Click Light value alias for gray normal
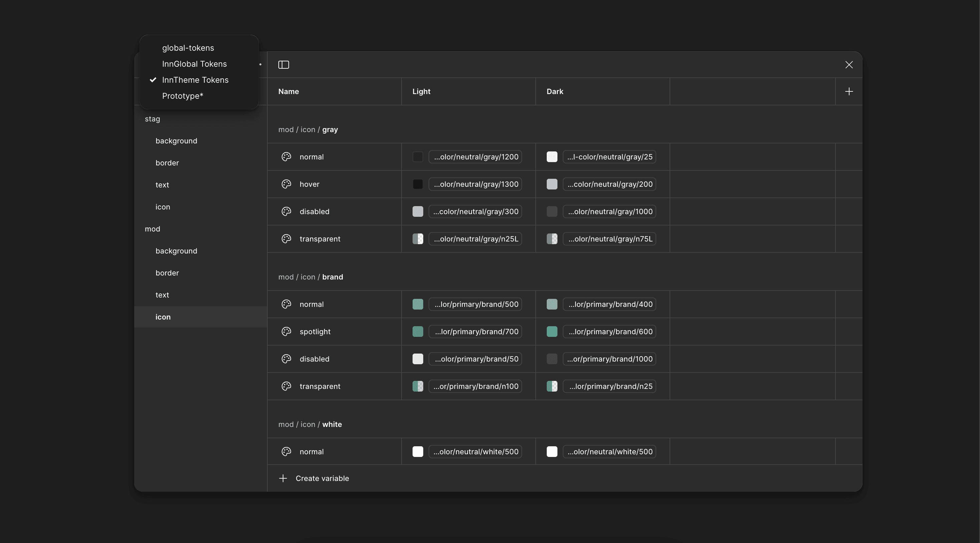Viewport: 980px width, 543px height. point(475,157)
